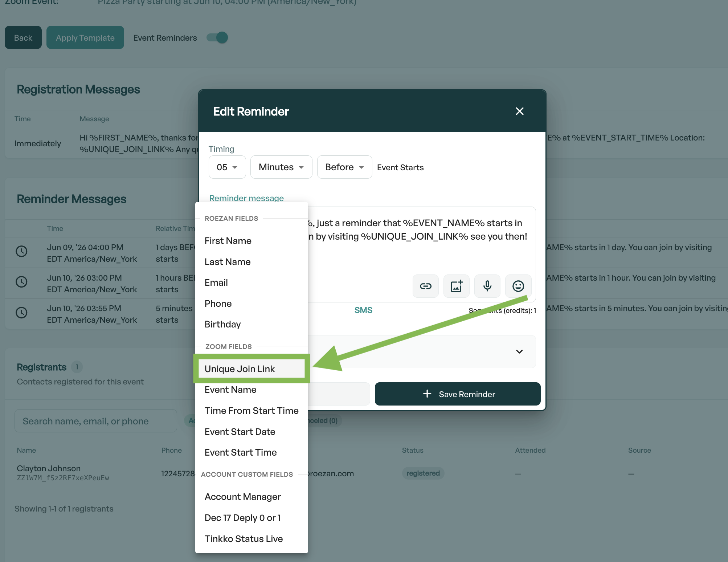Expand the collapsed section chevron below SMS
This screenshot has width=728, height=562.
point(519,351)
